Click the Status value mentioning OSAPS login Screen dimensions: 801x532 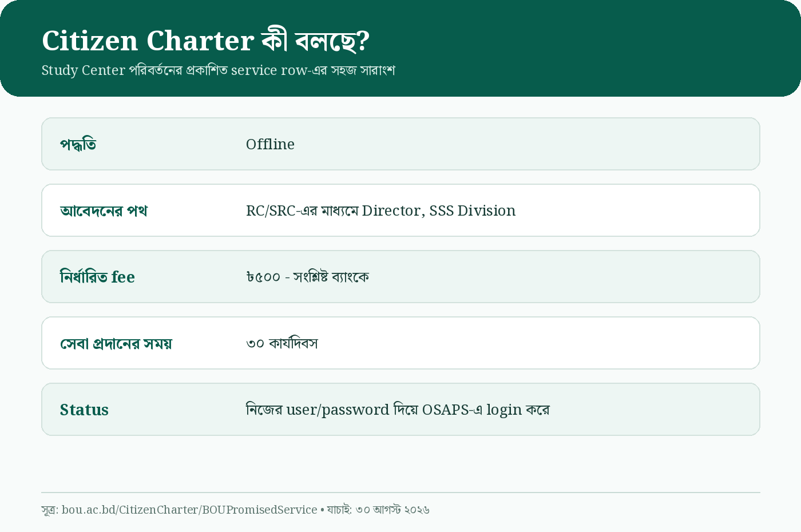pos(398,410)
